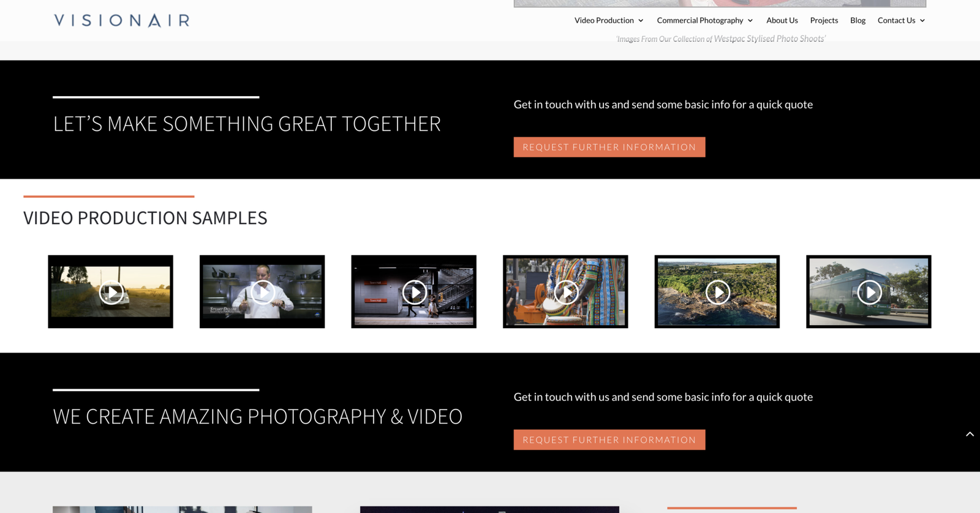Image resolution: width=980 pixels, height=513 pixels.
Task: Play the green bus video
Action: (x=869, y=292)
